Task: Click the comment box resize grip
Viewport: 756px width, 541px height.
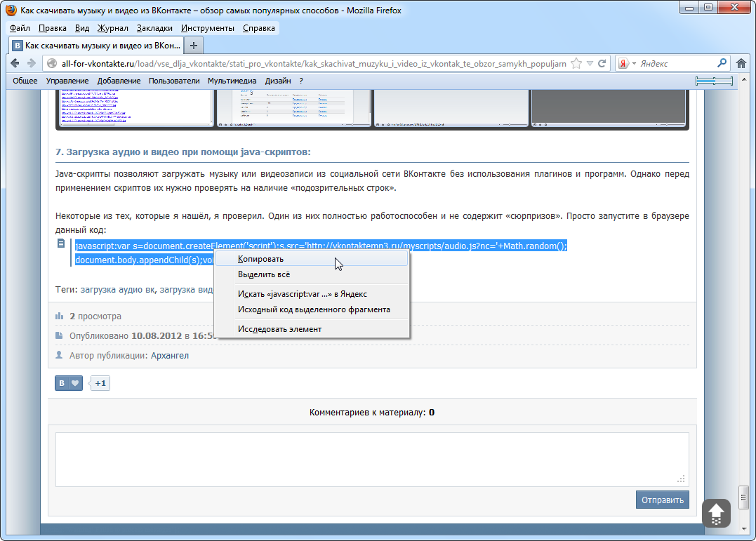Action: 681,479
